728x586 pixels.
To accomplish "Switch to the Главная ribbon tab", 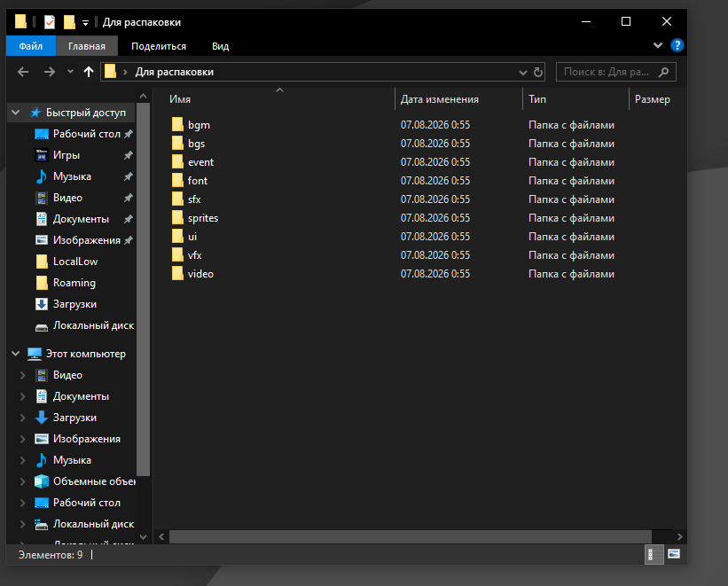I will coord(87,46).
